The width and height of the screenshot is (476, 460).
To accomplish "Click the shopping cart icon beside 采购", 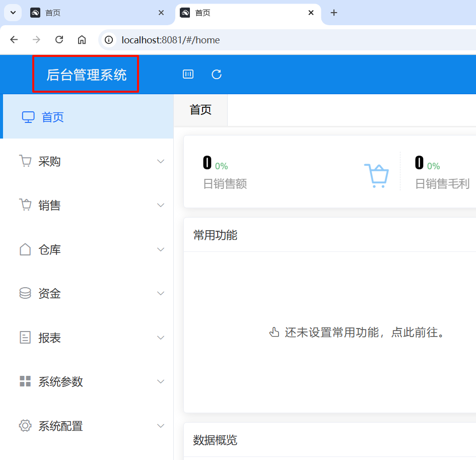I will click(25, 161).
